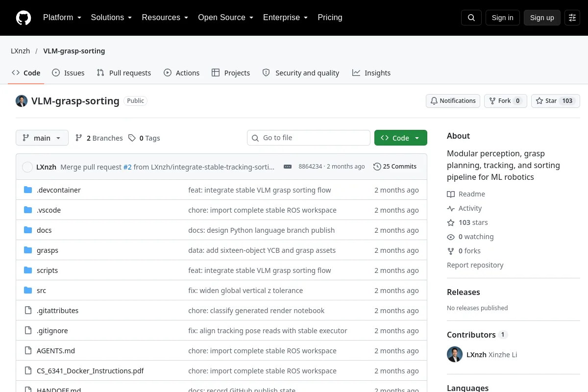Open the Readme link in About
The image size is (588, 392).
click(466, 194)
